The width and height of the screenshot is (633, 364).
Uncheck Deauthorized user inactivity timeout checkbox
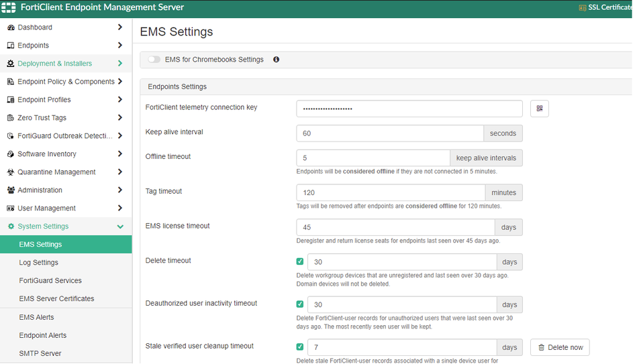(x=300, y=304)
